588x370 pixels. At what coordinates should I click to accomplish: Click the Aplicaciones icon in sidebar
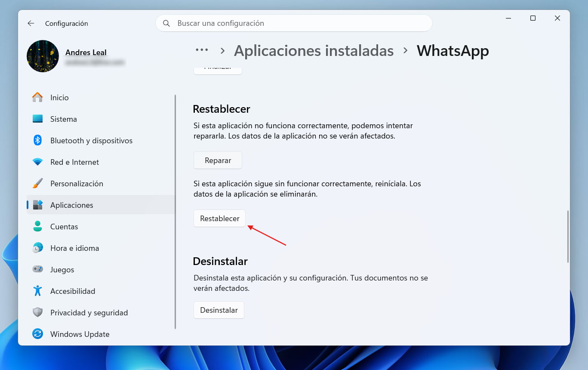pos(37,205)
